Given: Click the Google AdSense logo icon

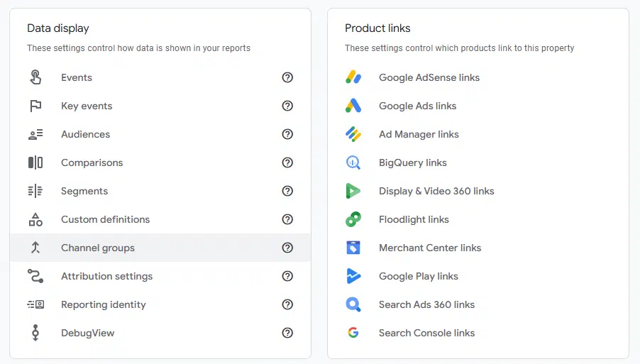Looking at the screenshot, I should 353,77.
